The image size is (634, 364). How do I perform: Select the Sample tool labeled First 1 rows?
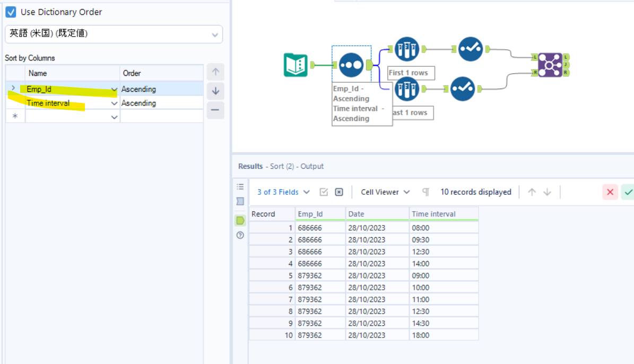407,49
